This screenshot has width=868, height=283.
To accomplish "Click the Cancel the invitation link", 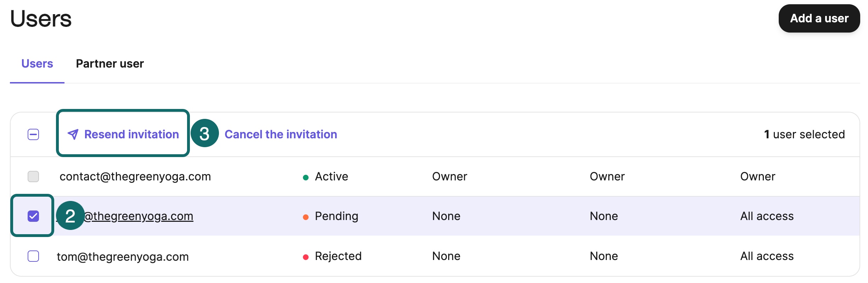I will [x=281, y=134].
